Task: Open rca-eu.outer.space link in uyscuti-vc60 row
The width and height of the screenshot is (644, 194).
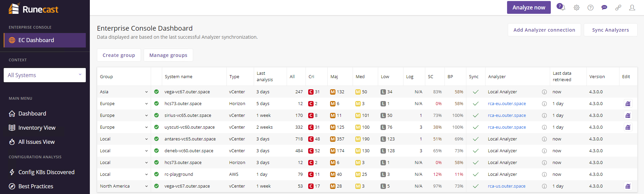Action: [x=507, y=127]
